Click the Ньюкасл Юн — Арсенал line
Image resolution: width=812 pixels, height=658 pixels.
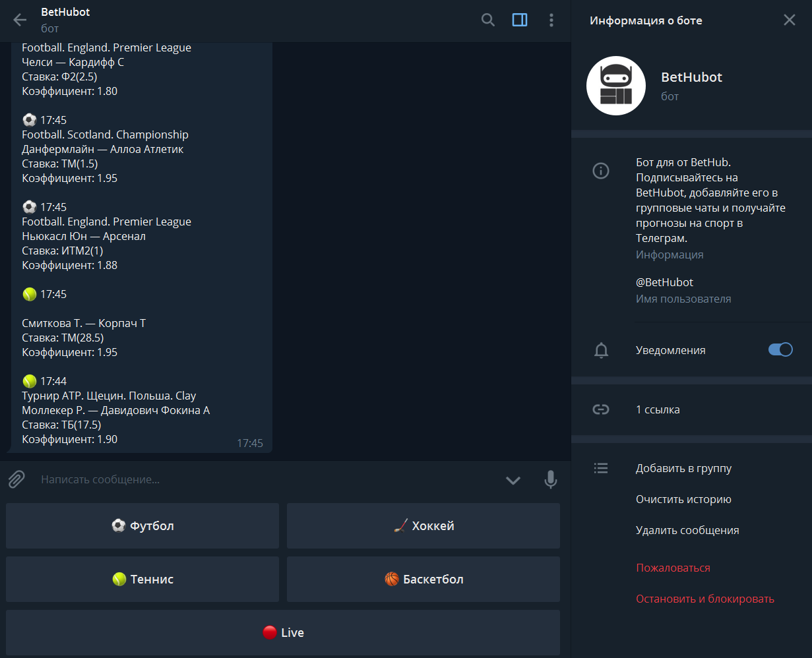[x=84, y=236]
